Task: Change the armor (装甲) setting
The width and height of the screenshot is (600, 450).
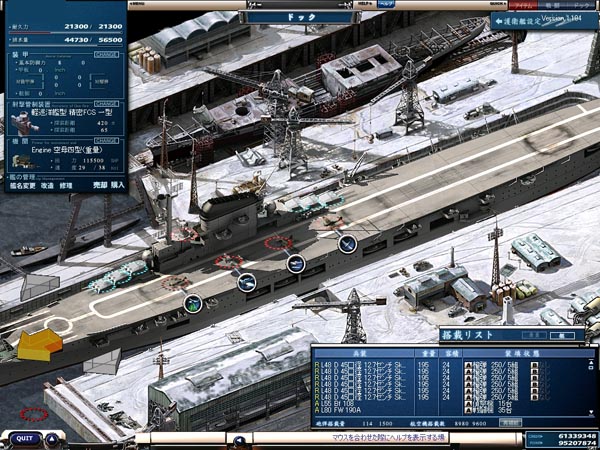Action: [x=105, y=55]
